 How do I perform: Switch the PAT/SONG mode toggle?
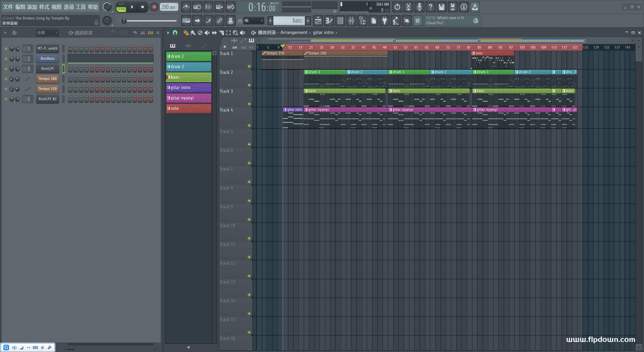pyautogui.click(x=121, y=7)
